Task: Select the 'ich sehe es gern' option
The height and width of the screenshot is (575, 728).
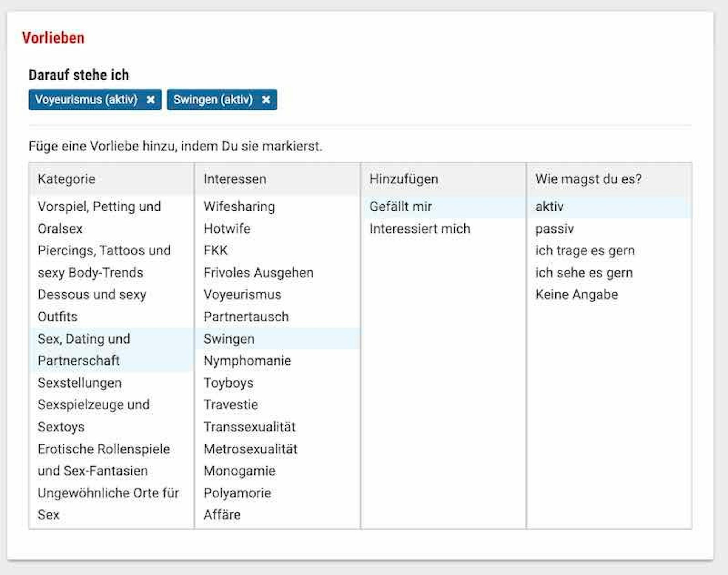Action: [584, 273]
